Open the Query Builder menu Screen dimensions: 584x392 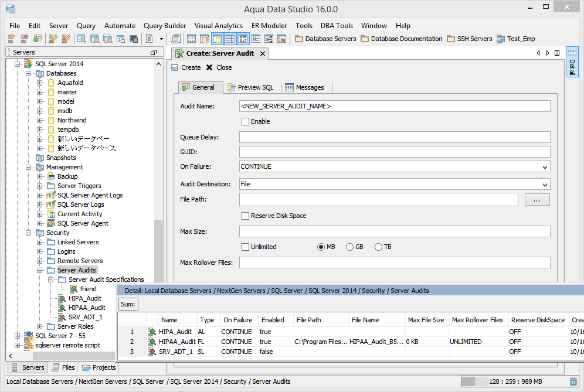165,26
